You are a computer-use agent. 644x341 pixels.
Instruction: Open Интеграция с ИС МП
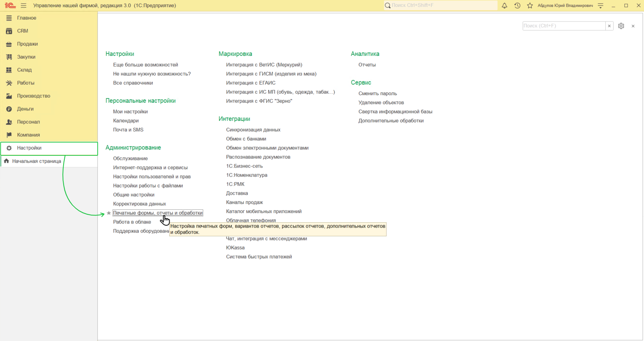(281, 92)
